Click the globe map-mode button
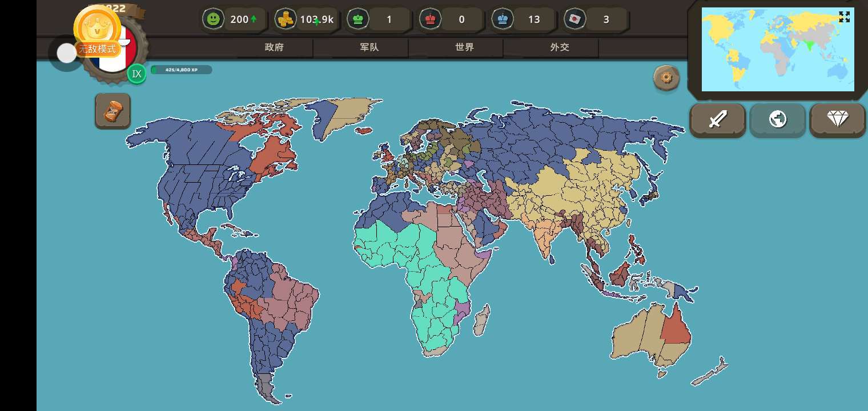The image size is (868, 411). (778, 119)
